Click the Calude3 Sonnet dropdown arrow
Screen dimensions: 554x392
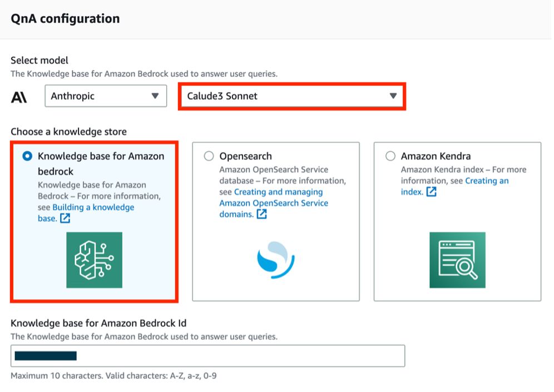pyautogui.click(x=393, y=96)
